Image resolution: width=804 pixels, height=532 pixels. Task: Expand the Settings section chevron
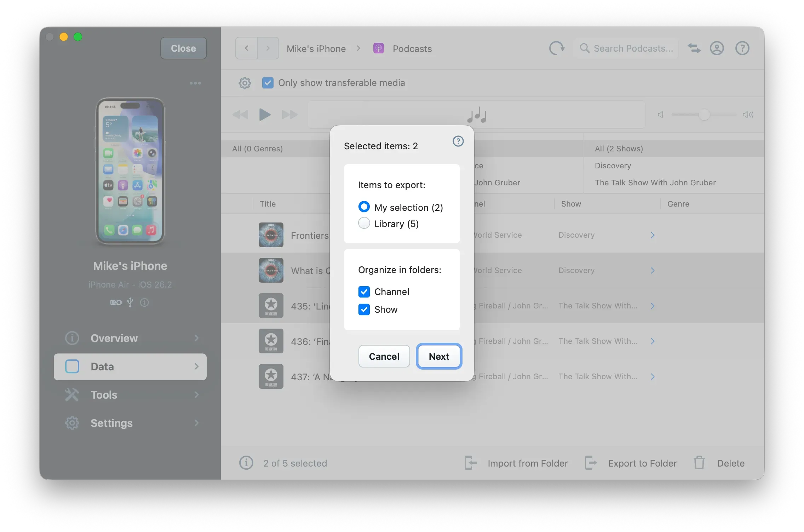(x=197, y=423)
